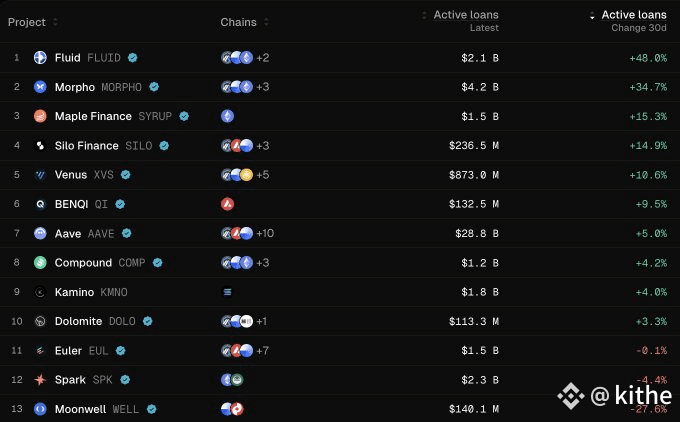The image size is (680, 422).
Task: Open the Silo Finance project link
Action: tap(86, 145)
